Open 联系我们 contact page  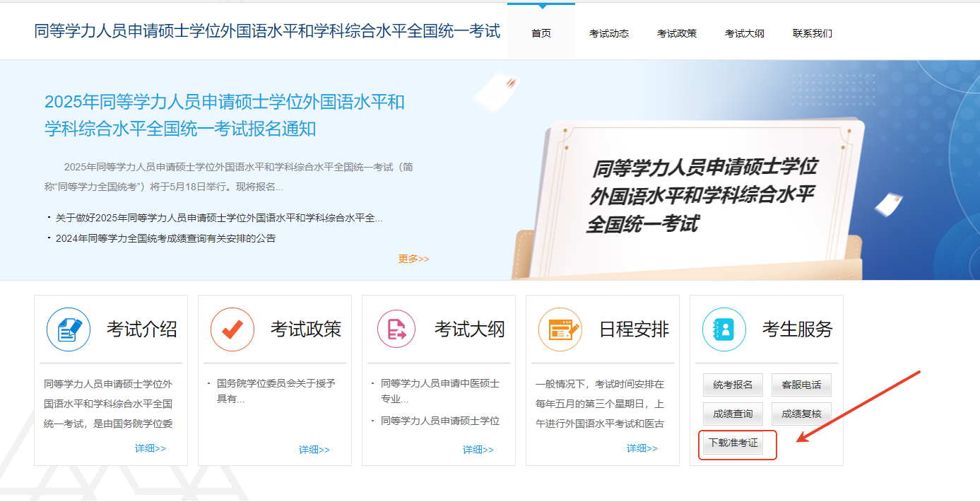point(813,33)
